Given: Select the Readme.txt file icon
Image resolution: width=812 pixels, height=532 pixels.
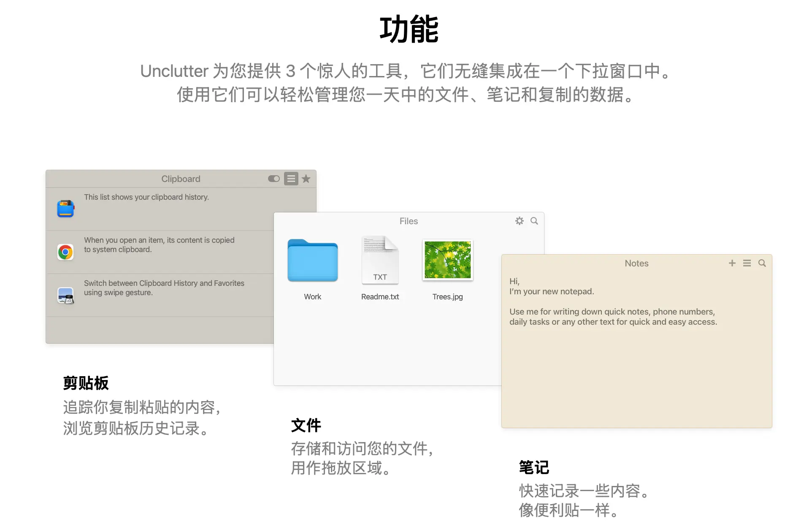Looking at the screenshot, I should click(x=380, y=260).
